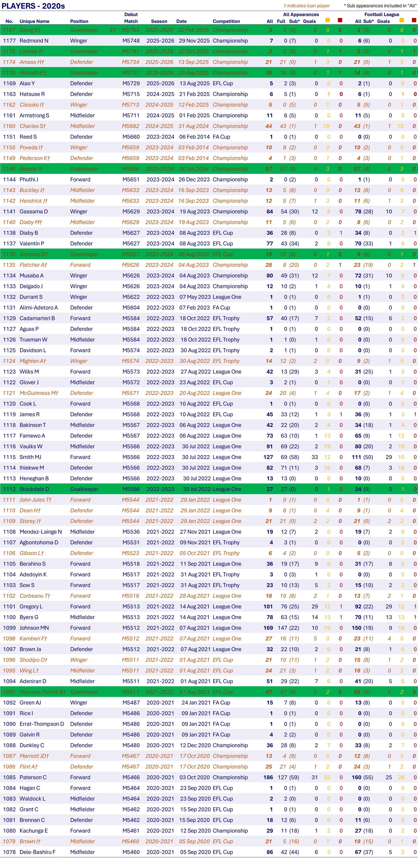Image resolution: width=418 pixels, height=868 pixels.
Task: Open goalkeeper Stockdale D row
Action: click(34, 489)
